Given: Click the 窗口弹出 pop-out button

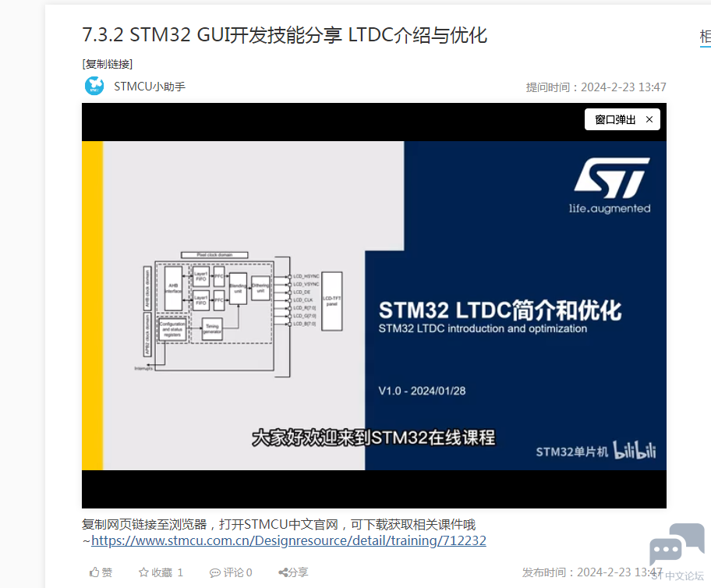Looking at the screenshot, I should [x=615, y=119].
